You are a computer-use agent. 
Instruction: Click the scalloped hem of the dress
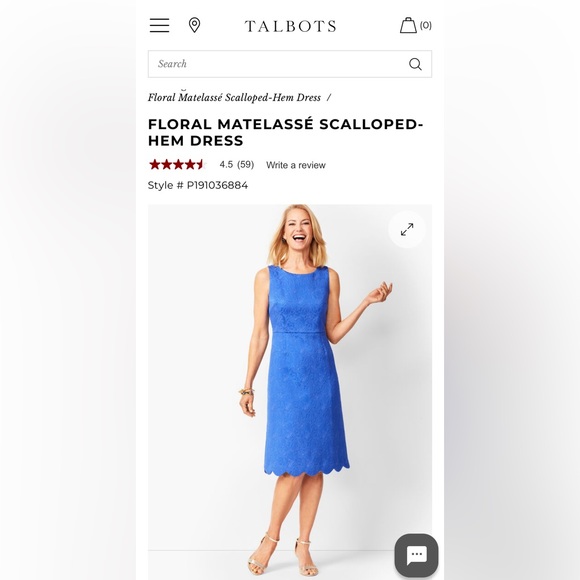point(307,470)
